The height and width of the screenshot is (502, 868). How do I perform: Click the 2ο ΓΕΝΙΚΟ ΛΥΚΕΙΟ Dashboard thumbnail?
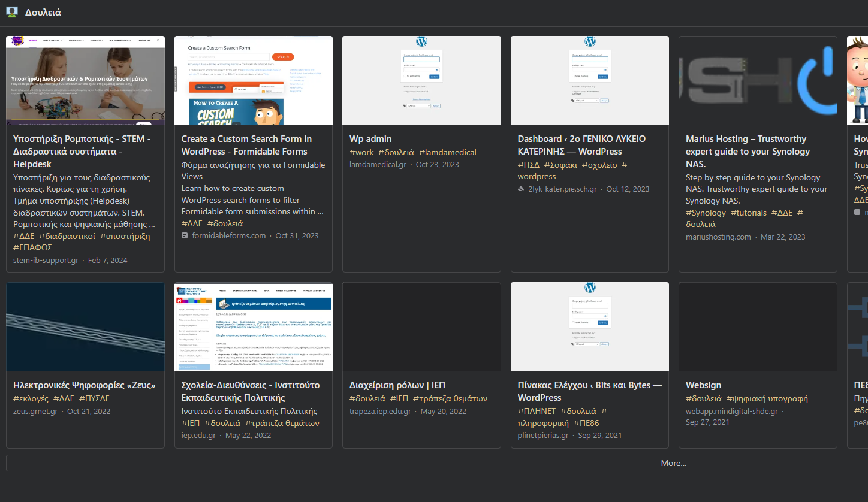click(x=590, y=80)
